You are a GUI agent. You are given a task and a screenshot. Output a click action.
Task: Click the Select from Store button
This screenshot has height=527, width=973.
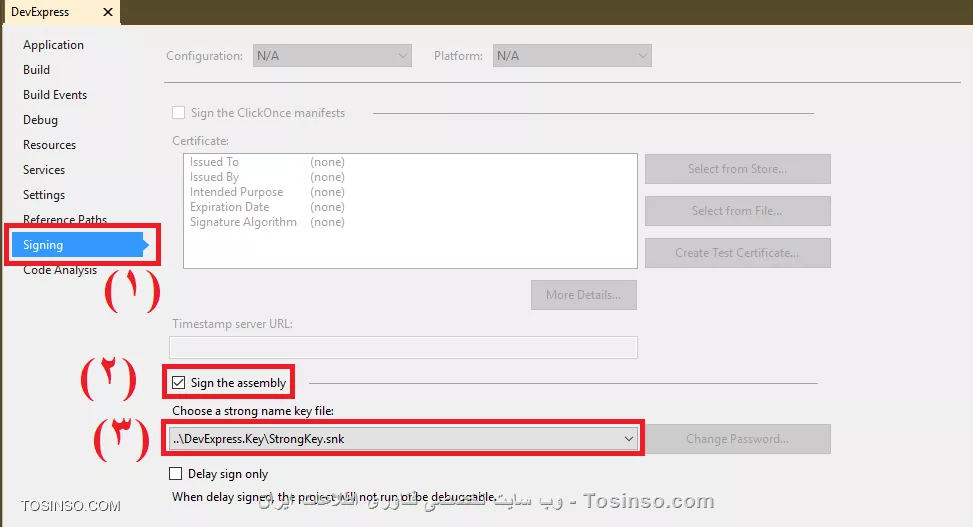[x=738, y=169]
